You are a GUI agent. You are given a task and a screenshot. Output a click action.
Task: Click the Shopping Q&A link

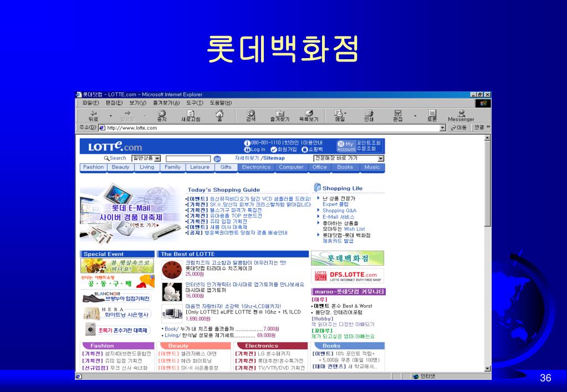click(x=339, y=210)
